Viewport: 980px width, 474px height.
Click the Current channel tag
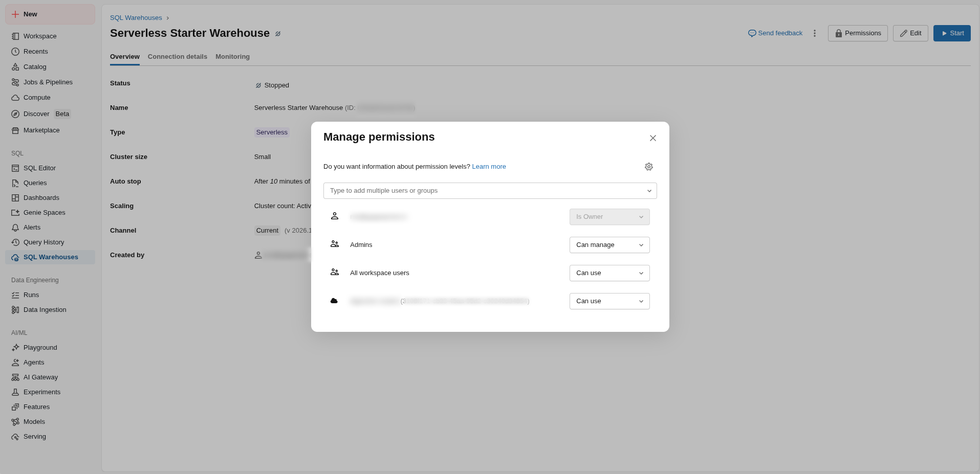tap(267, 231)
